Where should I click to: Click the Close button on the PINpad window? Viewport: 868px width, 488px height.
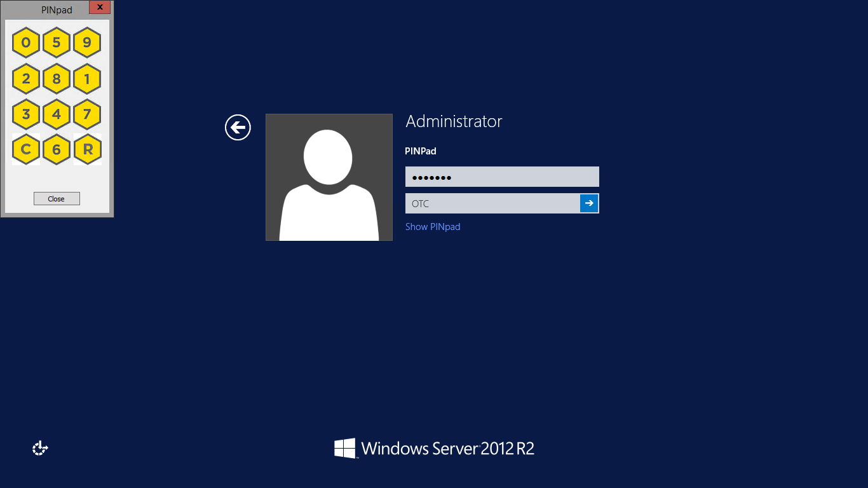pos(56,198)
